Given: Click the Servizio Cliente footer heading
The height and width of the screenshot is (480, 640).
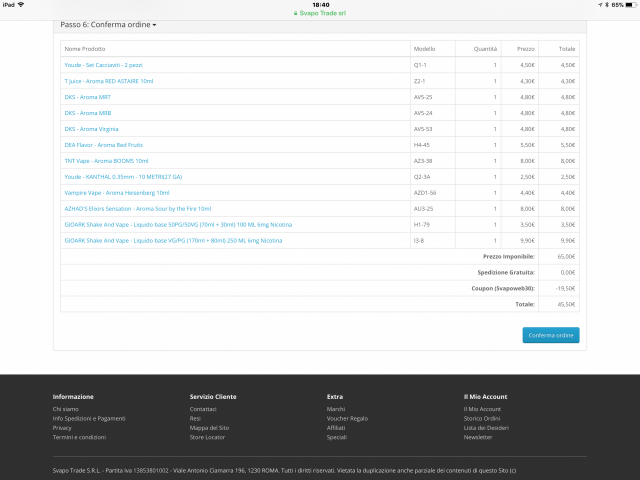Looking at the screenshot, I should (x=213, y=396).
